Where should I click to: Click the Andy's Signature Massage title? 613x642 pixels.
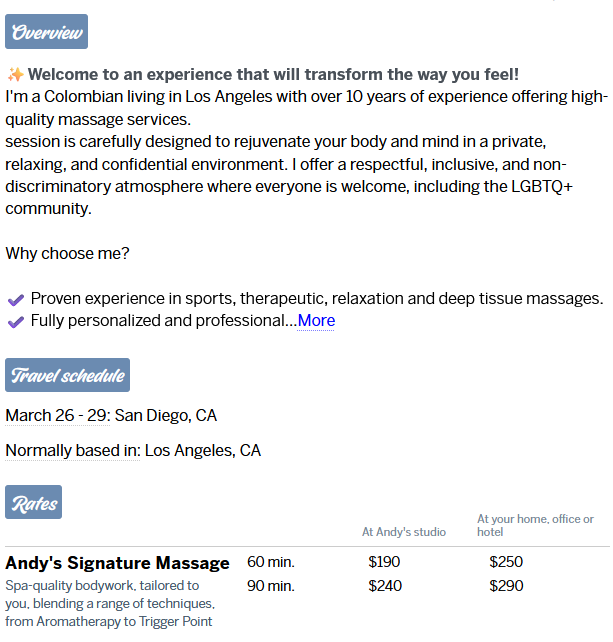tap(117, 563)
